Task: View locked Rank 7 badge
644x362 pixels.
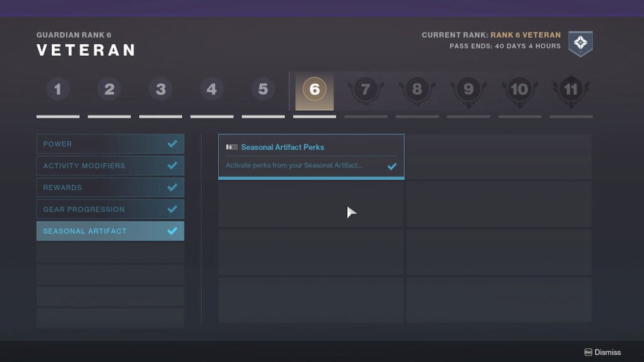Action: click(x=365, y=90)
